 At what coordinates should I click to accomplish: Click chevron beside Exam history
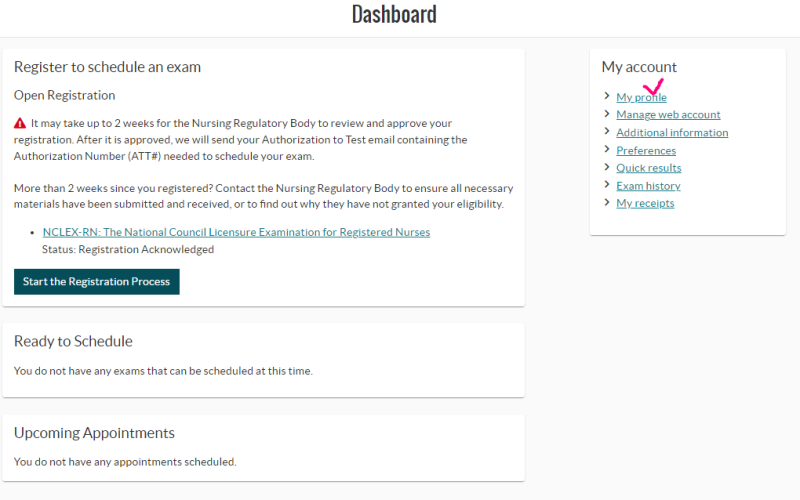tap(607, 184)
